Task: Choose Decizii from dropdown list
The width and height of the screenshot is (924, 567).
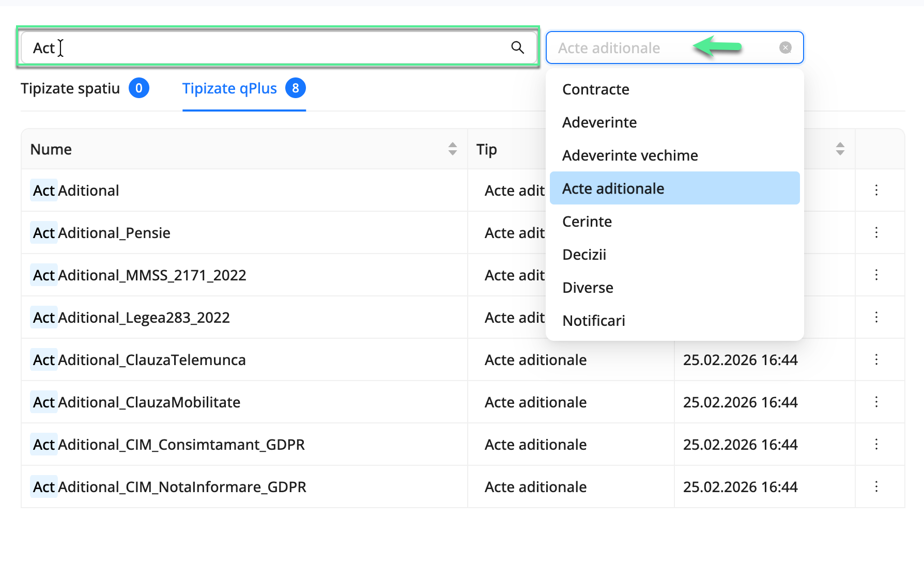Action: pos(674,255)
